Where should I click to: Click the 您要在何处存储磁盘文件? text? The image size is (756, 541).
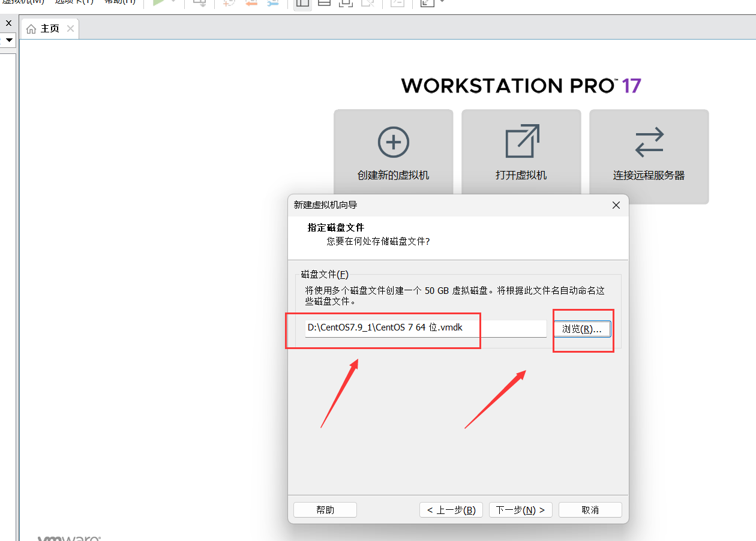378,241
